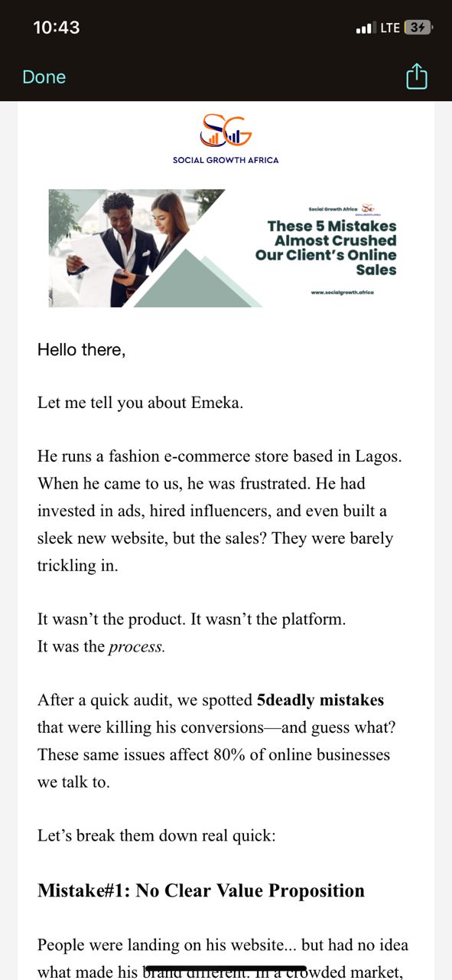Viewport: 452px width, 980px height.
Task: Tap the battery indicator in the status bar
Action: point(418,28)
